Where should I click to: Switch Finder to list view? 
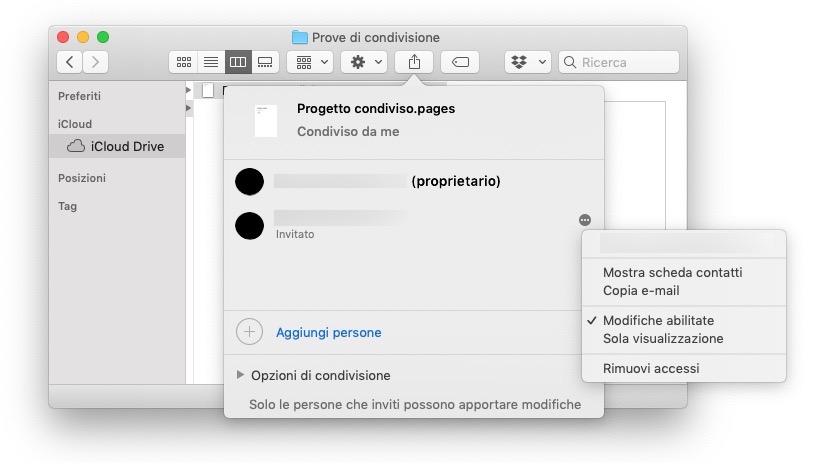(x=211, y=62)
